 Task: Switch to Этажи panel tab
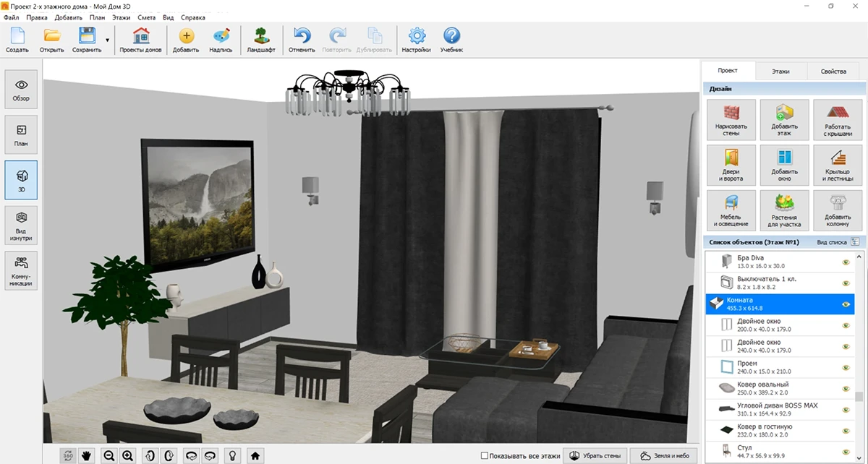[x=780, y=72]
